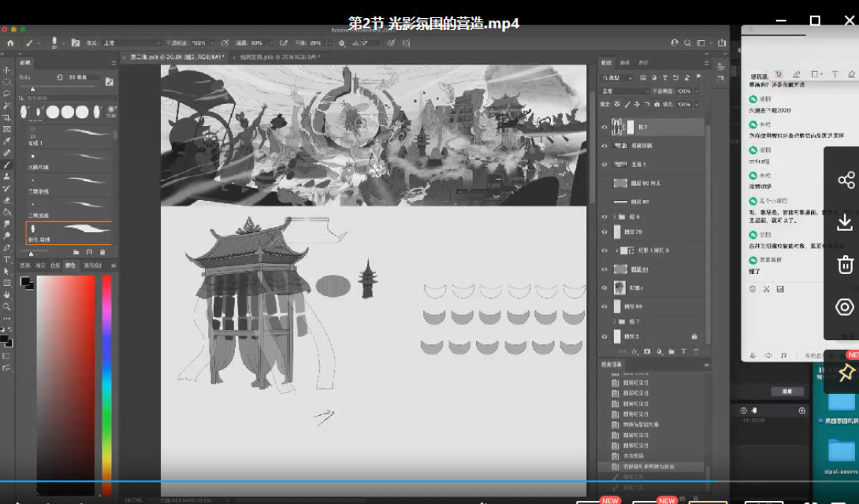Click the scissors screenshot icon in the chat
859x504 pixels.
767,289
